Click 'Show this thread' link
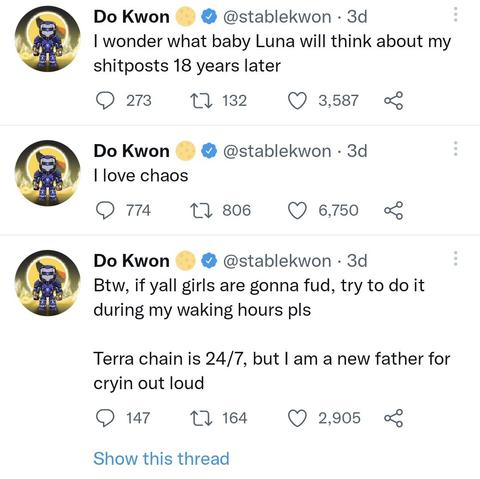 click(x=161, y=458)
